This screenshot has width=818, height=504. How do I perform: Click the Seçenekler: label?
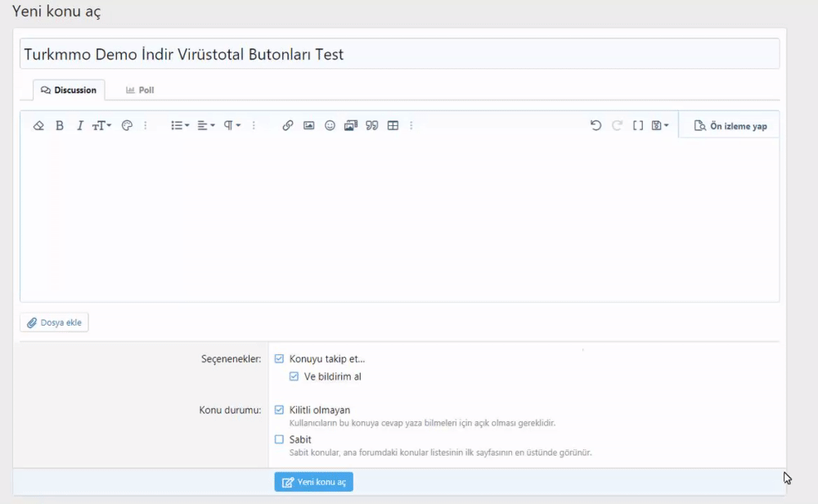[x=231, y=359]
